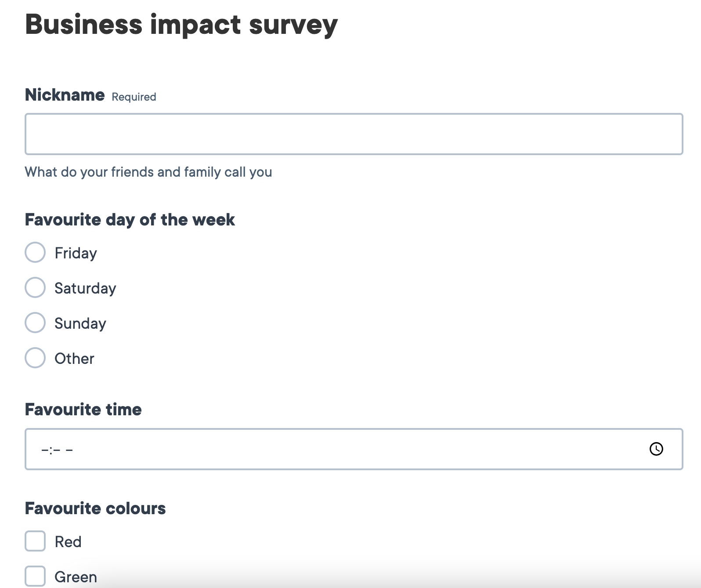Click the Nickname hint text about friends
701x588 pixels.
click(x=148, y=172)
